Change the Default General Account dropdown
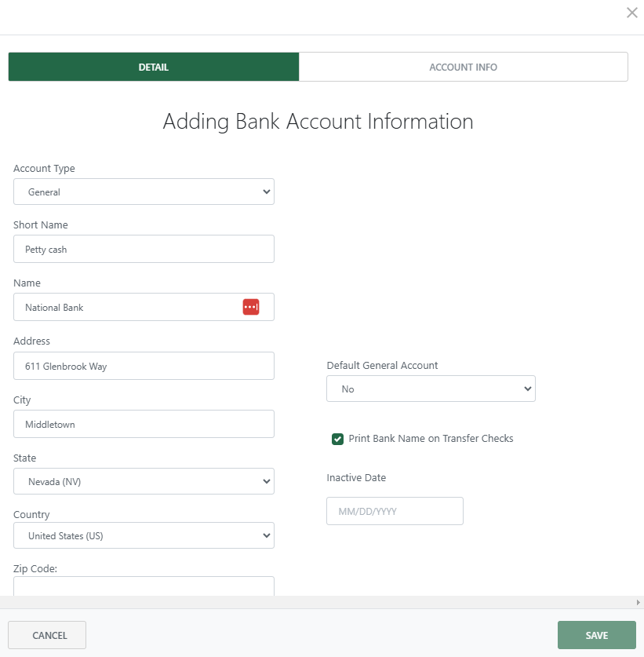The width and height of the screenshot is (644, 657). pos(431,388)
